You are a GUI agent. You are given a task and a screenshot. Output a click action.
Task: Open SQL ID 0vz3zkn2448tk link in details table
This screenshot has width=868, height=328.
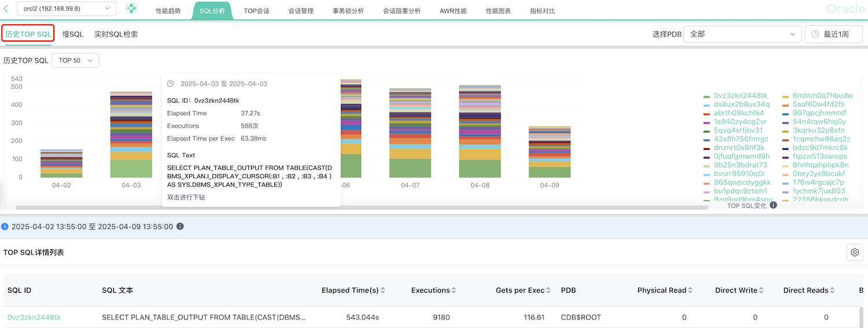[x=34, y=317]
